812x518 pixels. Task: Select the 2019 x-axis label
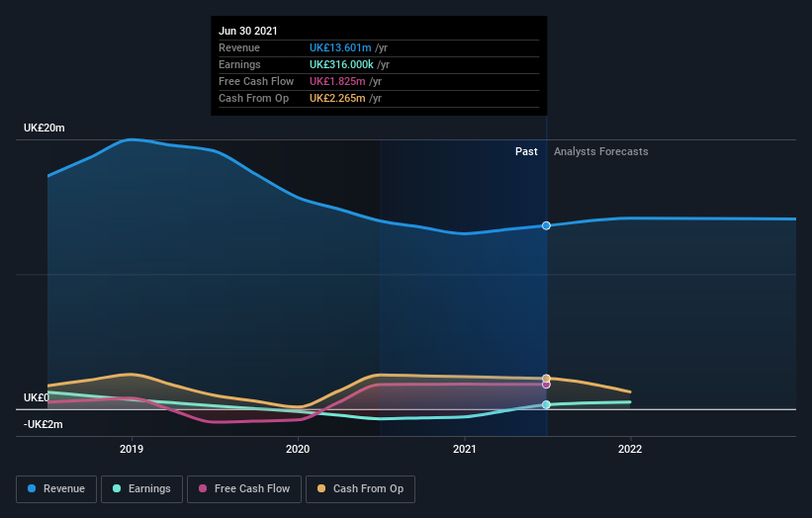[x=132, y=449]
